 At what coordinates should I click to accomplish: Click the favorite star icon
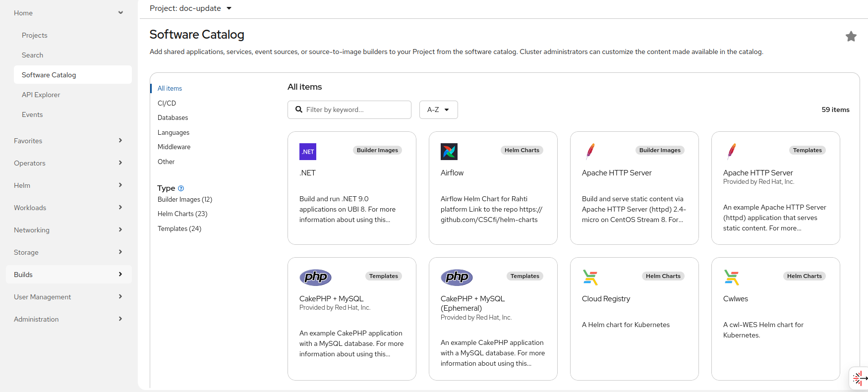(851, 36)
